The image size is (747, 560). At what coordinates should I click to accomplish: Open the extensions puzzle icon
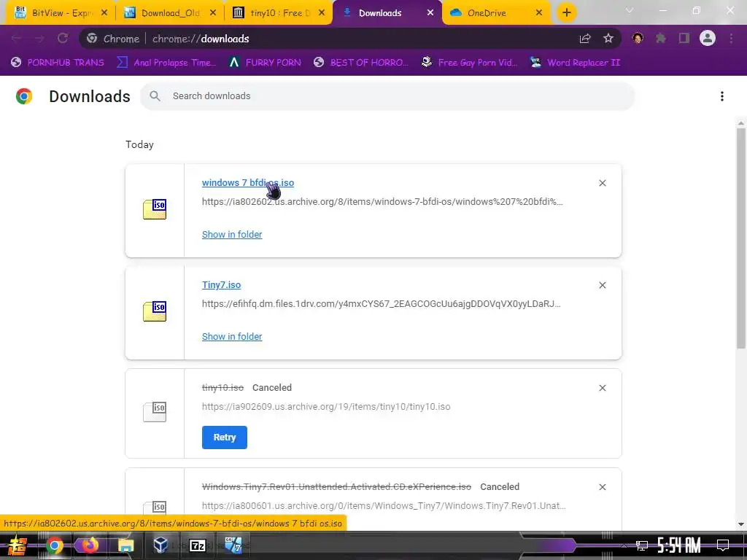point(661,38)
